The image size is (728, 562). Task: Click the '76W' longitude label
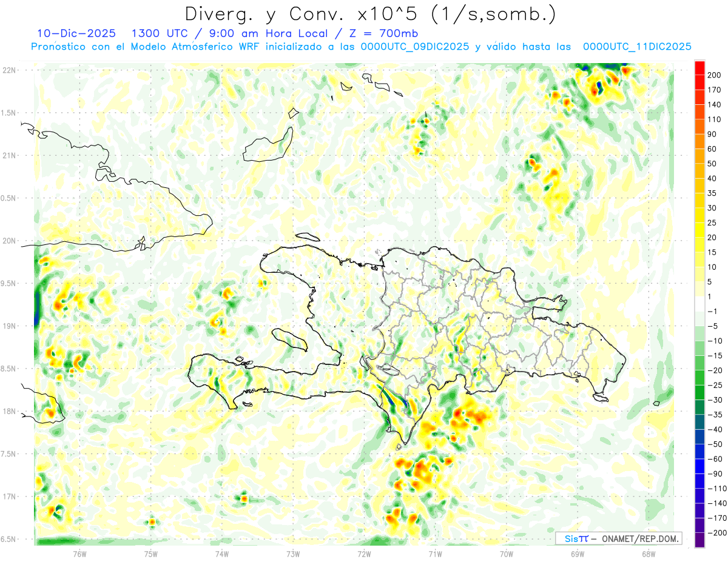[x=79, y=553]
